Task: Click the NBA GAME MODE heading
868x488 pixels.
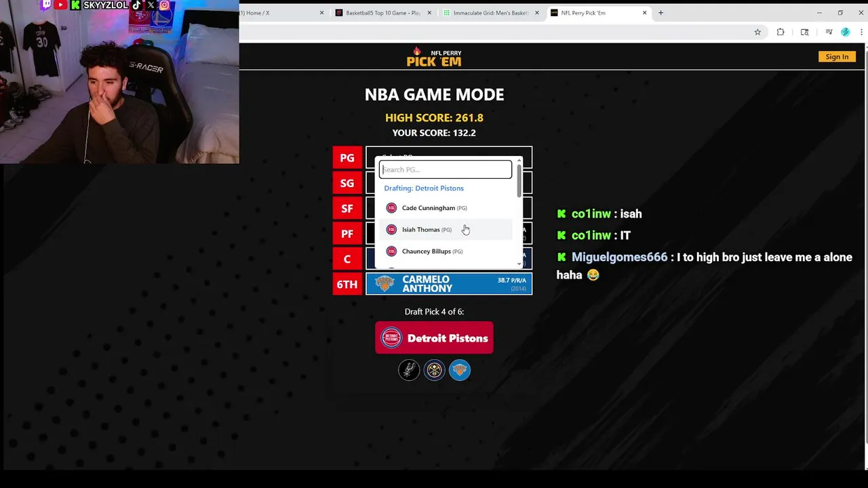Action: pyautogui.click(x=434, y=94)
